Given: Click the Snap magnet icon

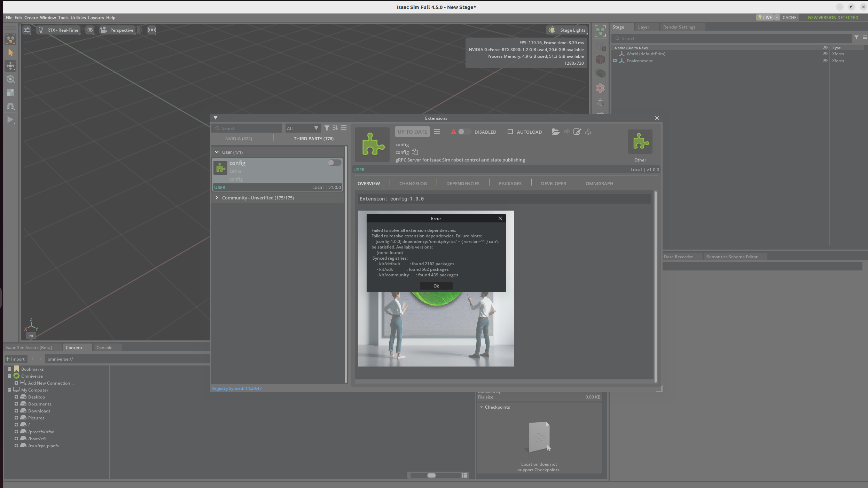Looking at the screenshot, I should tap(10, 106).
